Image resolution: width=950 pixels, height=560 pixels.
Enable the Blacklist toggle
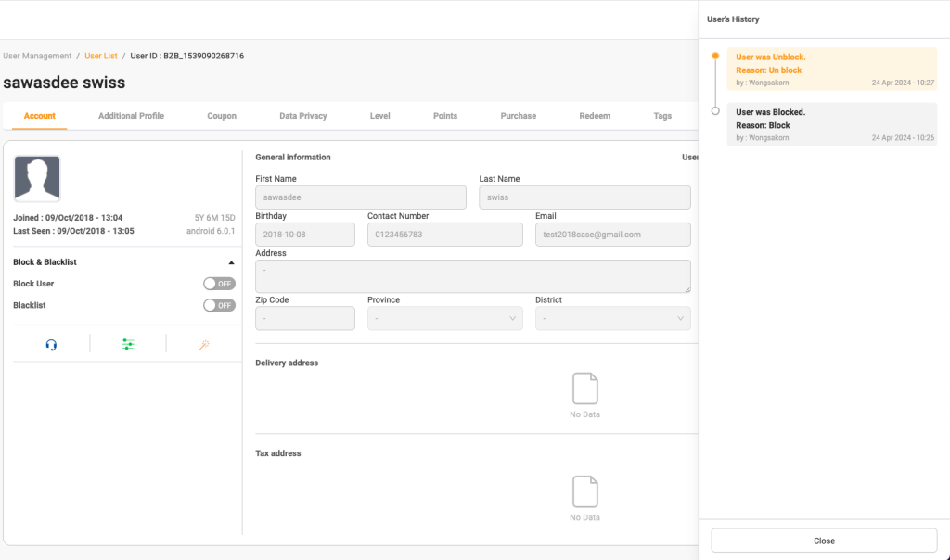(x=219, y=305)
